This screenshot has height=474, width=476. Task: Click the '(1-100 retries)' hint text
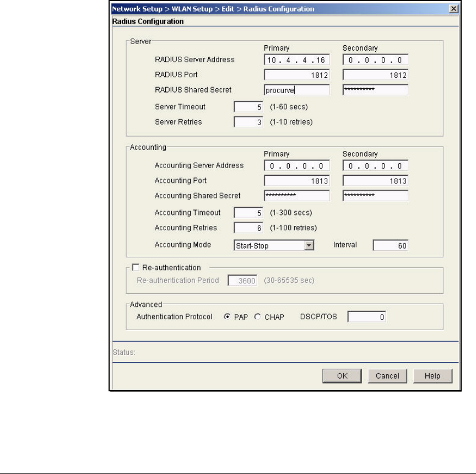click(x=293, y=228)
